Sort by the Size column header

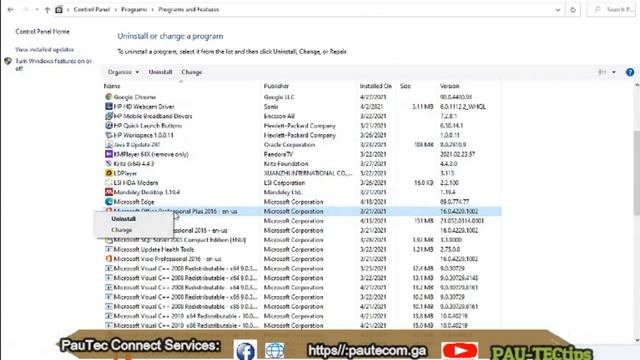405,86
